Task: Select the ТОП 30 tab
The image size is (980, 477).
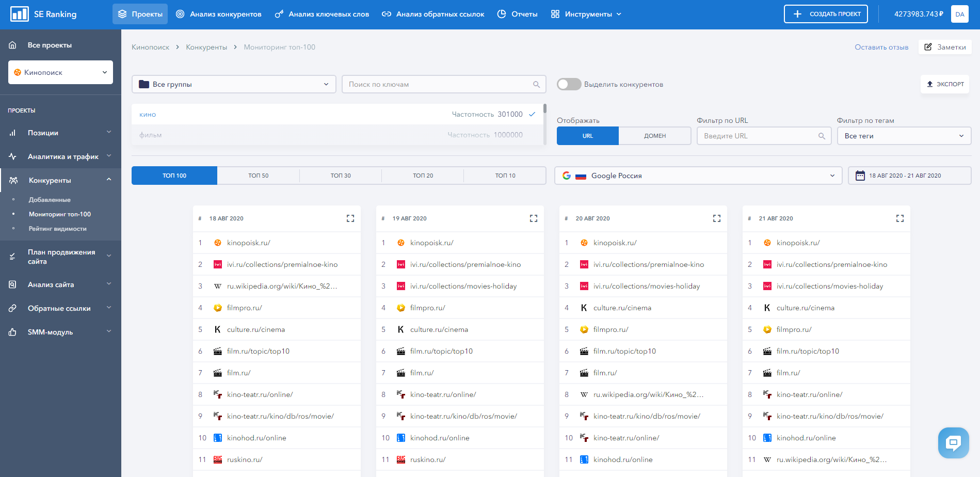Action: tap(341, 176)
